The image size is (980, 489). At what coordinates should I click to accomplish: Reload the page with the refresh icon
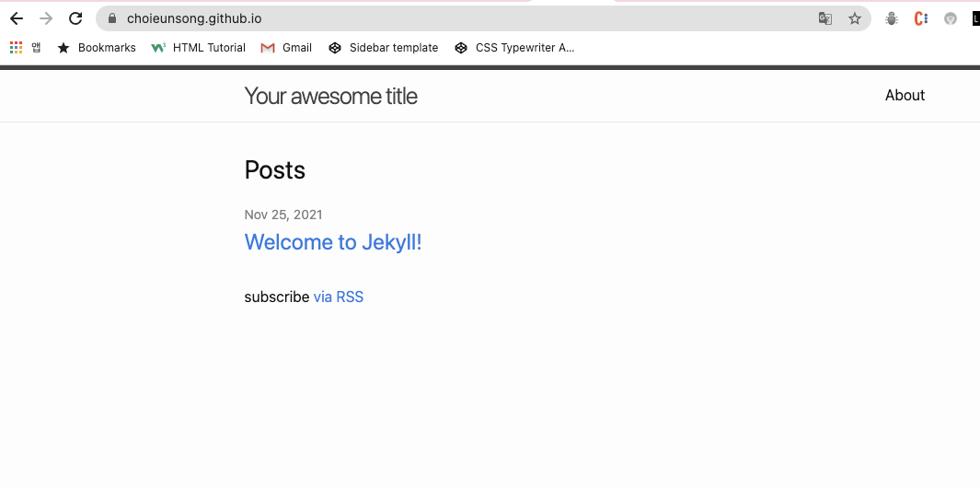(x=75, y=18)
